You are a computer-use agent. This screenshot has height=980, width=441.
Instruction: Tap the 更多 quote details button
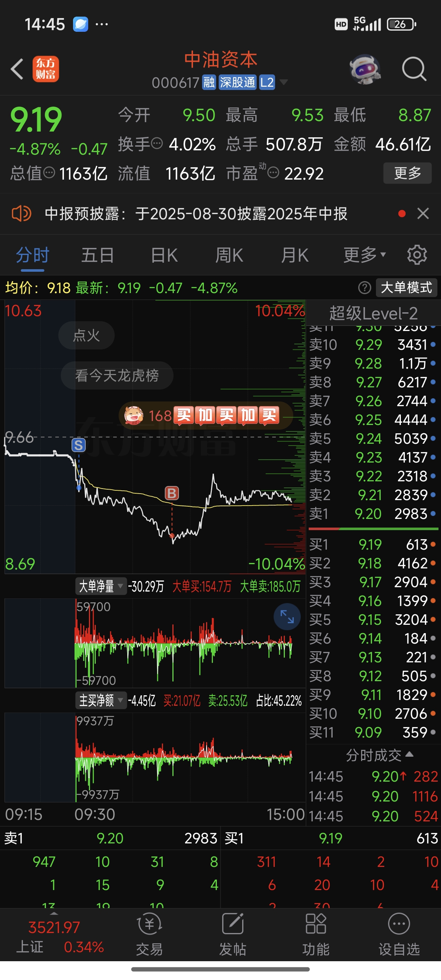coord(407,173)
